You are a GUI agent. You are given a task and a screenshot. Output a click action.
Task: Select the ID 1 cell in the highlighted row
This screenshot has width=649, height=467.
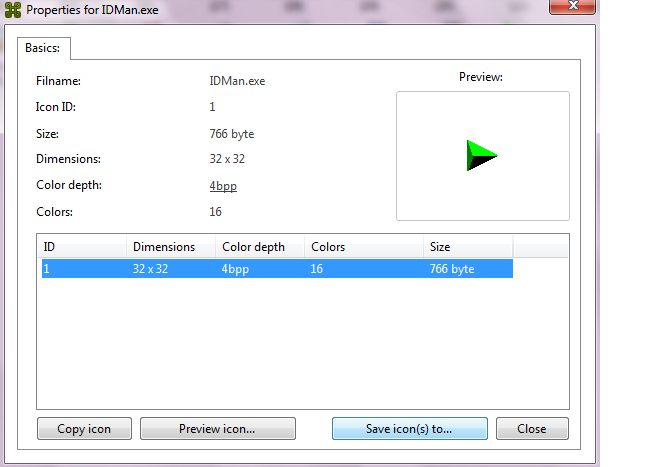point(46,269)
